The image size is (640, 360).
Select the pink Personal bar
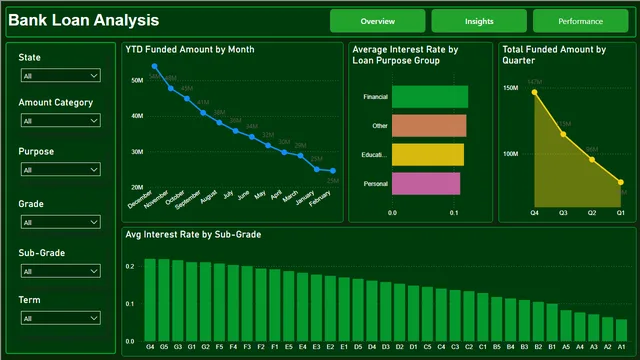point(426,184)
